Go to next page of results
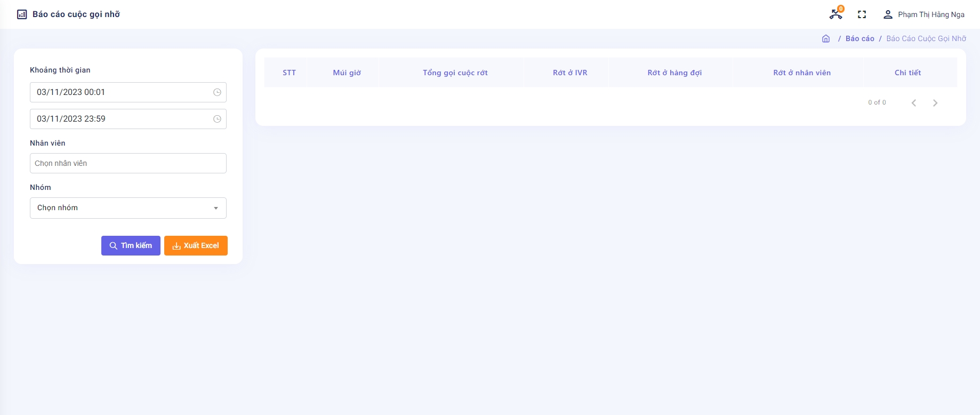Screen dimensions: 980x415 point(935,103)
